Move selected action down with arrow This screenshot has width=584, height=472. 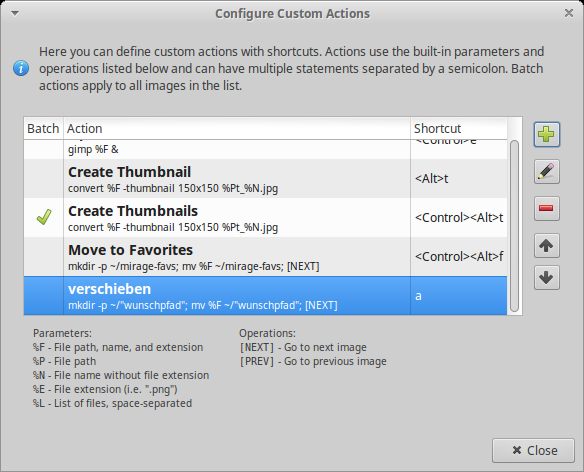[x=546, y=278]
